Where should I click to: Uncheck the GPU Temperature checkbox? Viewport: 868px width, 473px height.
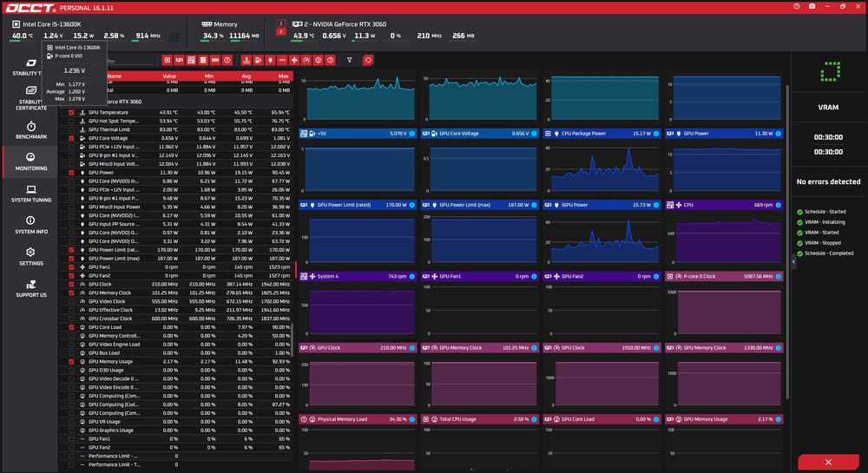[71, 112]
